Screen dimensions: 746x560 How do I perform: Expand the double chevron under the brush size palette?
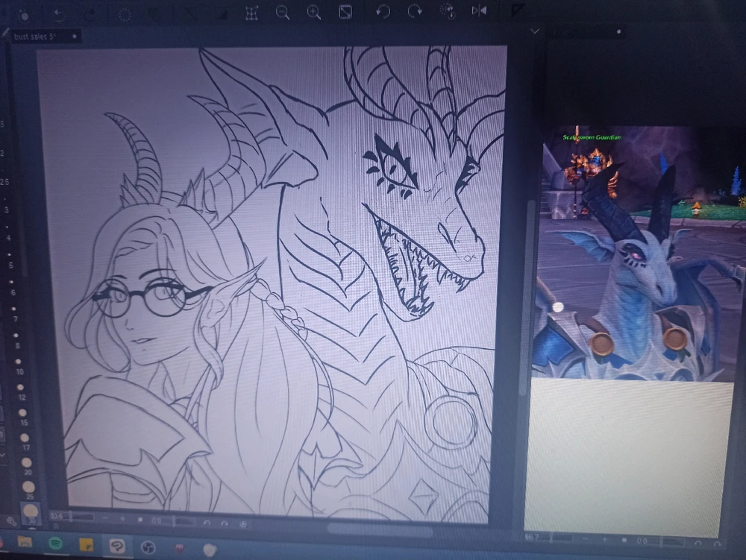tap(56, 526)
